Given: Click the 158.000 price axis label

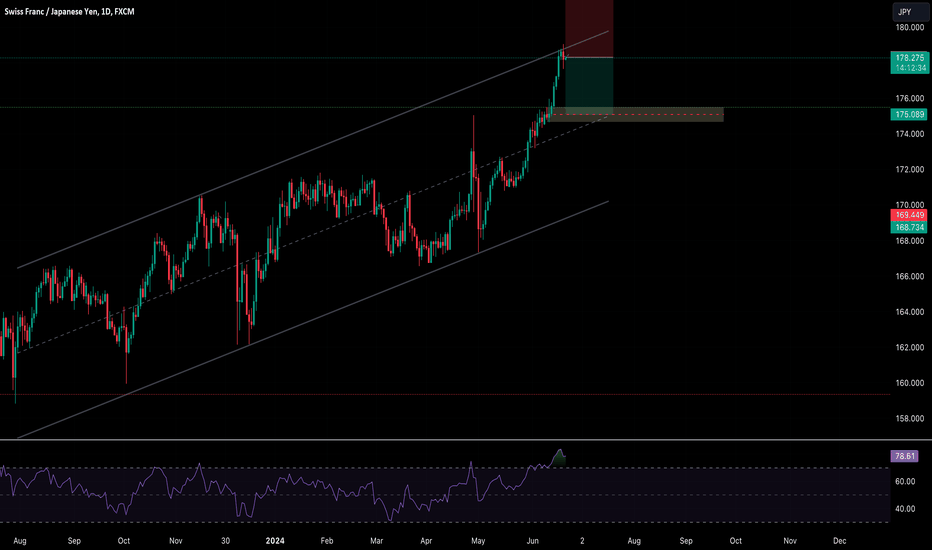Looking at the screenshot, I should (x=909, y=419).
